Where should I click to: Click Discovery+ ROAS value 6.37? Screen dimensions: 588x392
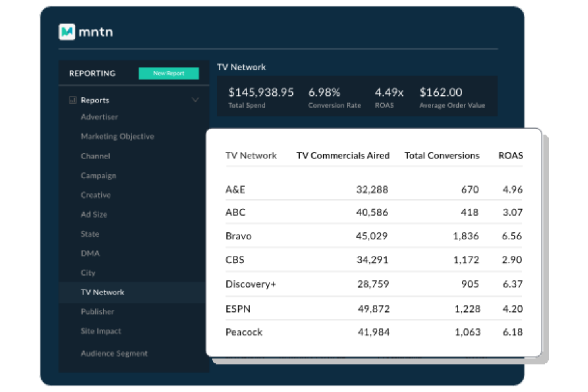coord(513,284)
